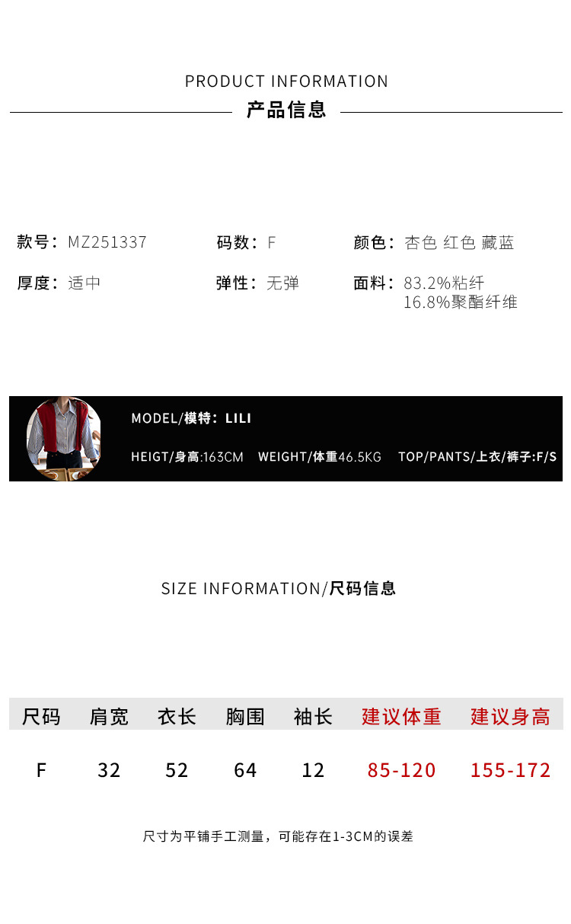571x924 pixels.
Task: Click the 16.8%聚酯纤维 fabric line
Action: click(461, 302)
